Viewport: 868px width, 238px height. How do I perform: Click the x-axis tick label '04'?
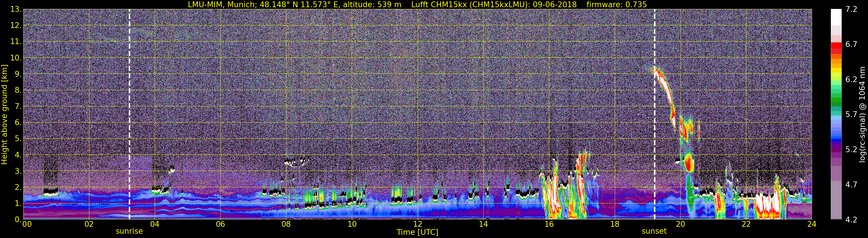155,224
